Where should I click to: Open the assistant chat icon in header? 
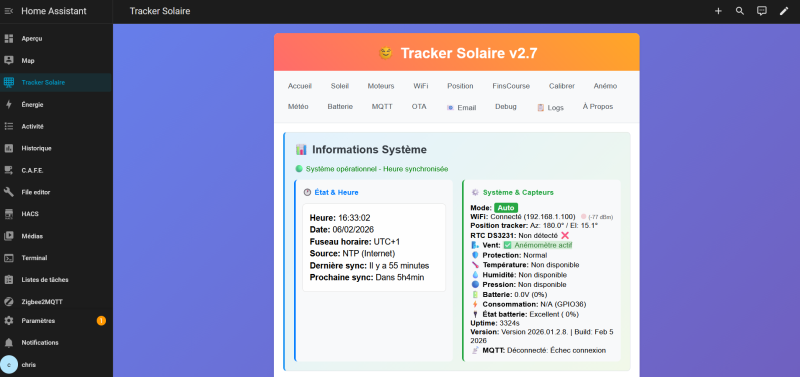[x=762, y=11]
